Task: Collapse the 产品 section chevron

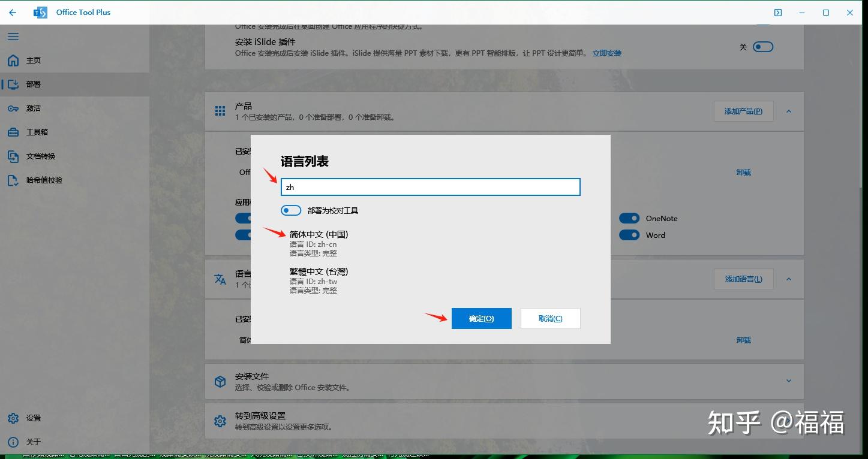Action: click(x=789, y=111)
